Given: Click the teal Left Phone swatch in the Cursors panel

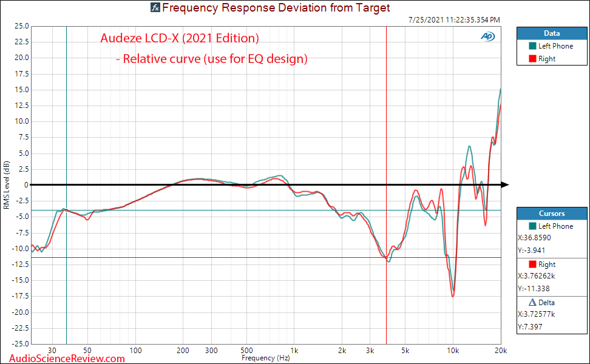Looking at the screenshot, I should [x=532, y=226].
